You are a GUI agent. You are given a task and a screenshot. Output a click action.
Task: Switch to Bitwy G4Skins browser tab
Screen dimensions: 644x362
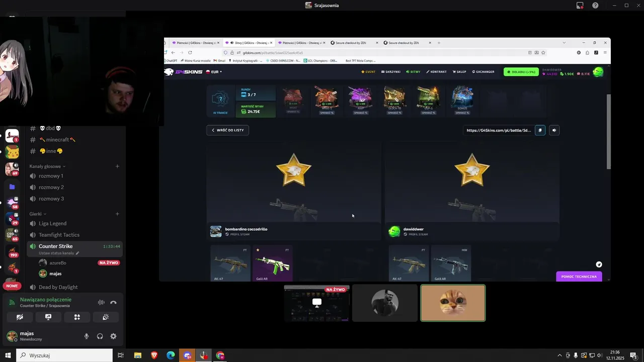click(x=250, y=43)
